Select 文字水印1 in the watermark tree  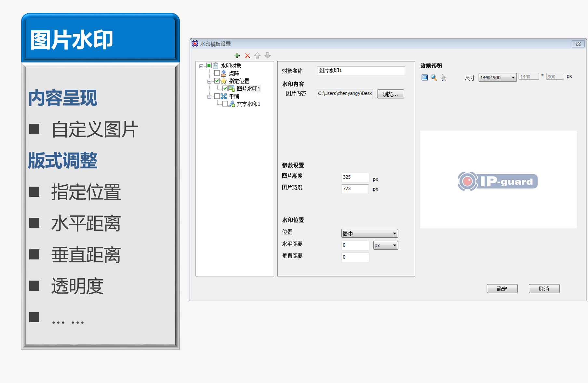pyautogui.click(x=249, y=104)
